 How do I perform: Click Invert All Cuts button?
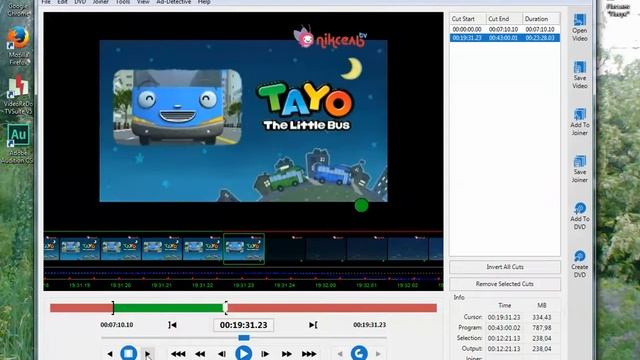tap(505, 267)
